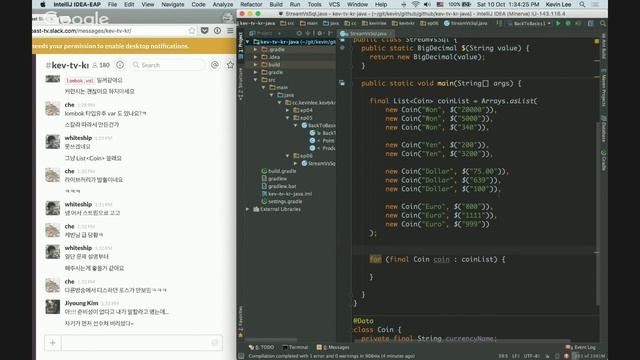Expand the .gradle folder
Screen dimensions: 640x360
(x=256, y=49)
